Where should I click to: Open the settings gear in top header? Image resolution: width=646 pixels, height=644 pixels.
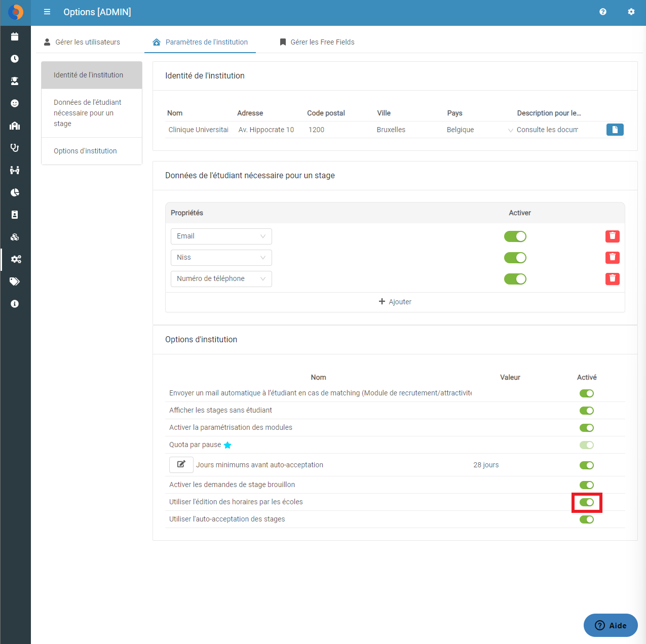[631, 12]
